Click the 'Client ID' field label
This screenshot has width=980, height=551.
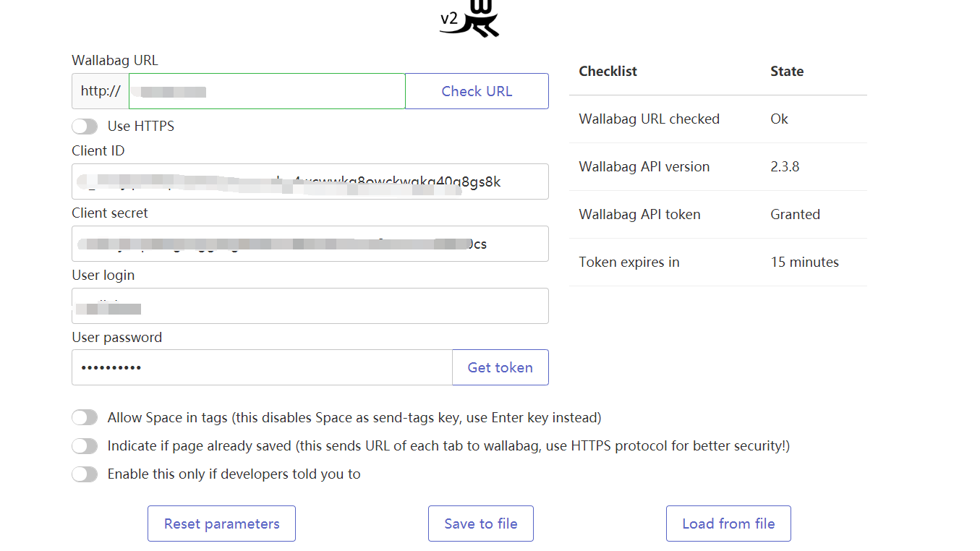tap(98, 151)
